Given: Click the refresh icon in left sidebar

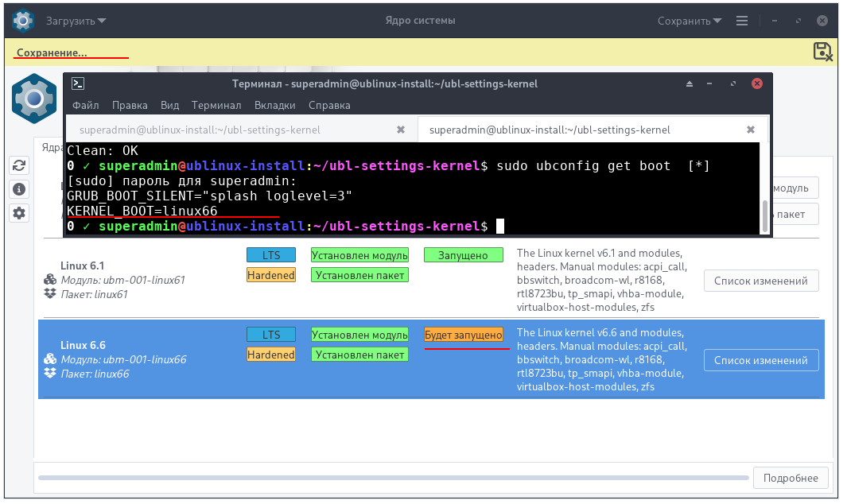Looking at the screenshot, I should pos(19,165).
